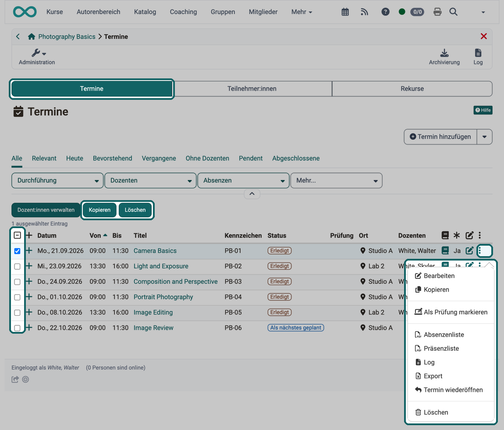Click the Dozent:innen verwalten button

point(46,210)
